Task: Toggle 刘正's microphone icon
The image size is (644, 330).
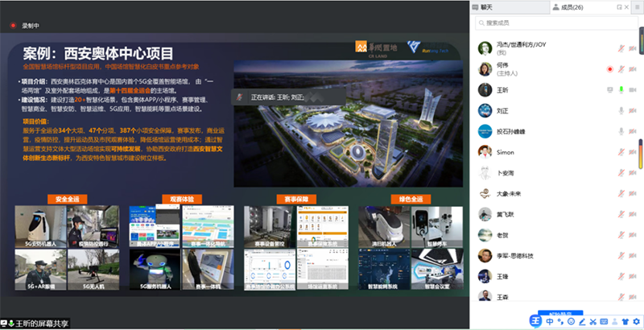Action: click(621, 110)
